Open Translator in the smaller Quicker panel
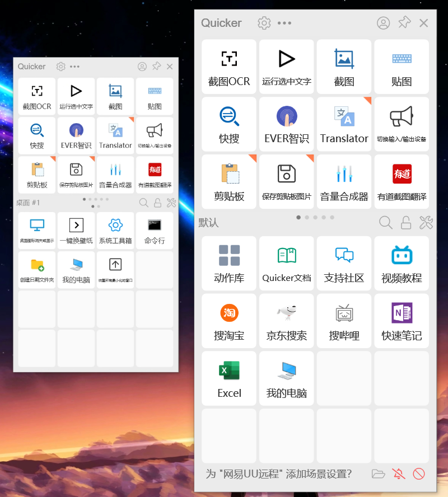 115,135
